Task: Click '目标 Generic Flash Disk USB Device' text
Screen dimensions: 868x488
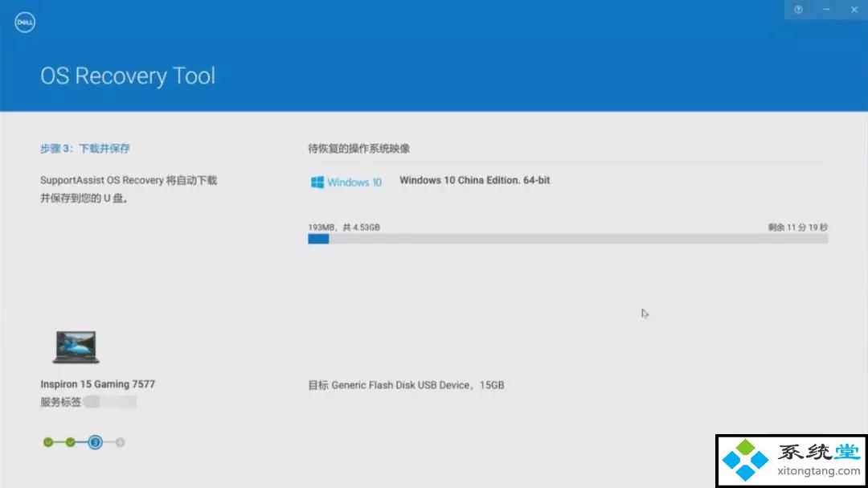Action: coord(389,385)
